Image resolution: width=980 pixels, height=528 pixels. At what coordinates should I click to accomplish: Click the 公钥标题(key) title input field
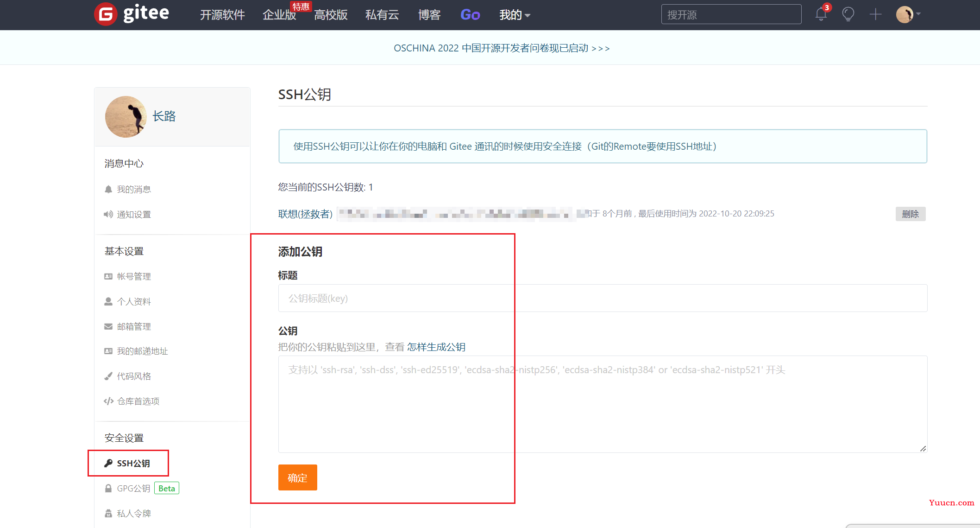(x=603, y=298)
